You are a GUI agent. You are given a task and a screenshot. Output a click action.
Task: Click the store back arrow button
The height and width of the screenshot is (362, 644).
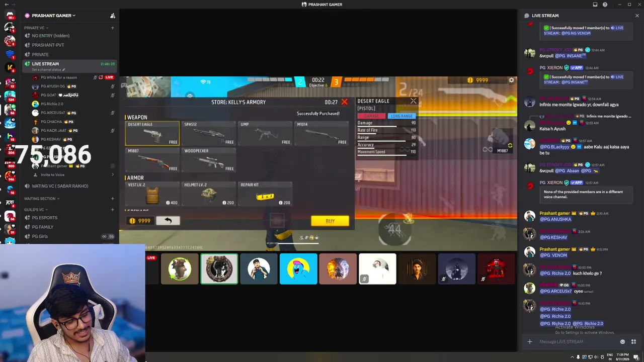168,221
